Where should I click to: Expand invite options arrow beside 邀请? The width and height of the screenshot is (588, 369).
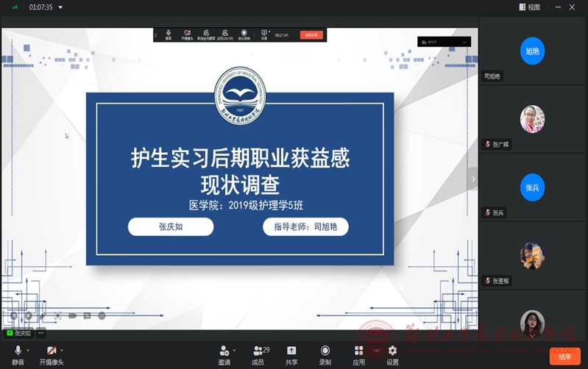(x=234, y=351)
